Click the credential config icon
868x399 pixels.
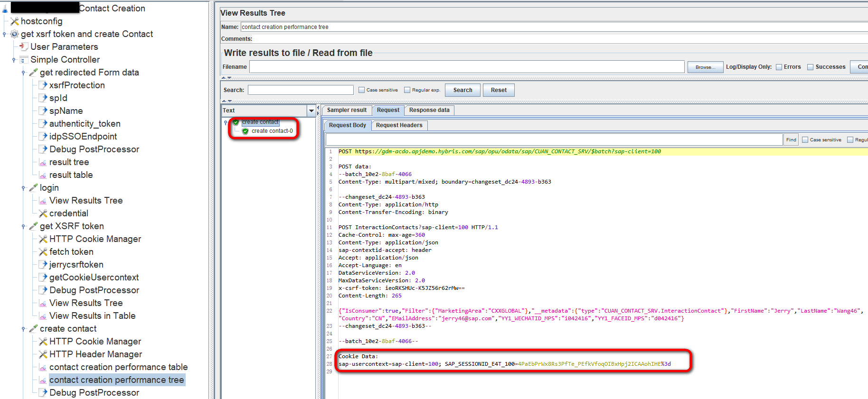[x=43, y=213]
